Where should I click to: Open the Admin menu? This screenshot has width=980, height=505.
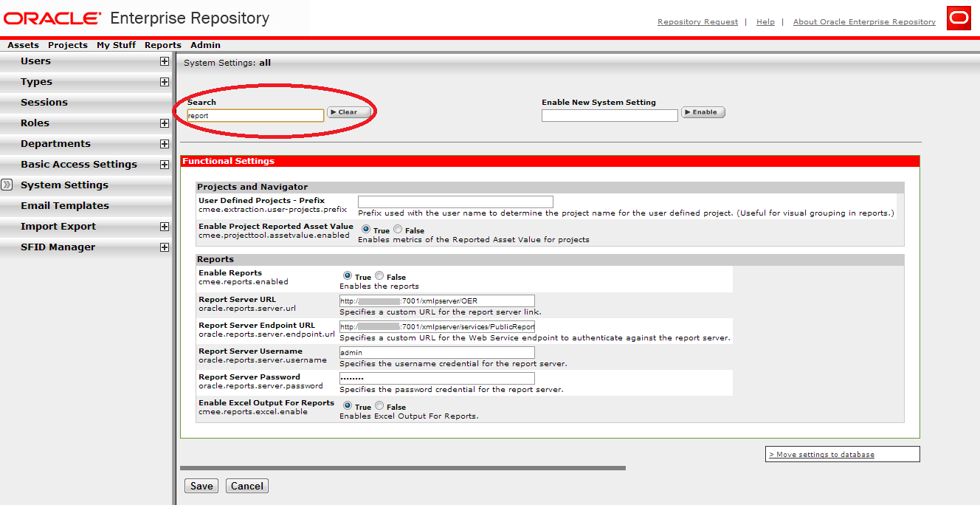click(x=204, y=45)
